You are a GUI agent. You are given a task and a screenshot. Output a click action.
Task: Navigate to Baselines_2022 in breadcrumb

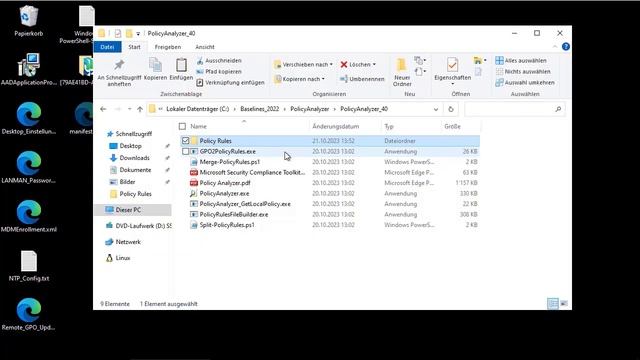260,109
